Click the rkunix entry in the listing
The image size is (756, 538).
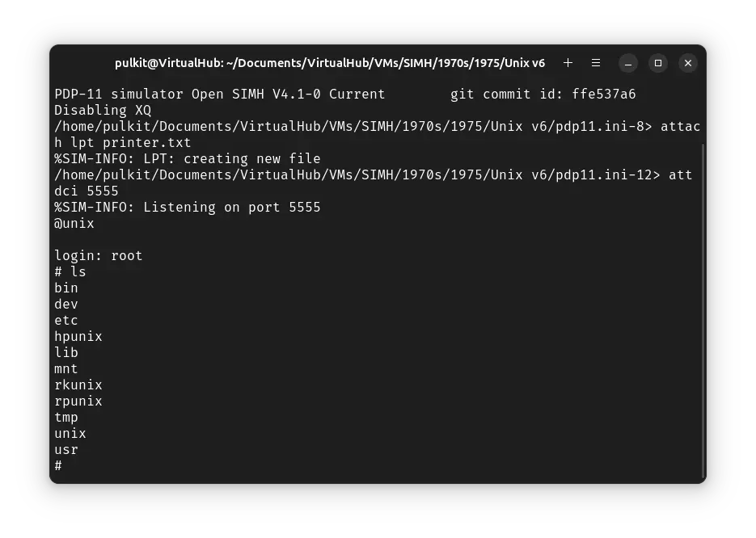(78, 385)
